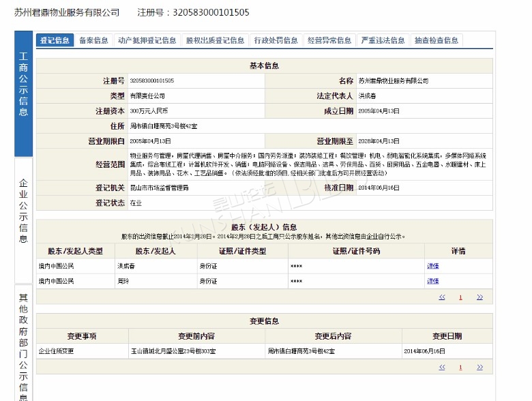
Task: Click the 基本信息 section header
Action: [265, 66]
